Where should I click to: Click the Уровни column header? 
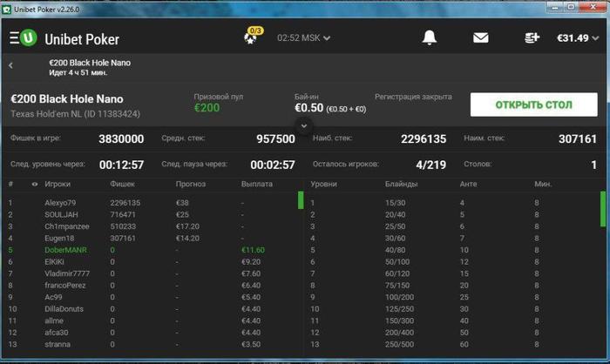pos(323,185)
